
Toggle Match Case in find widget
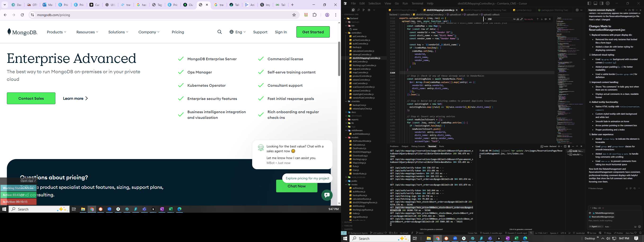tap(514, 19)
